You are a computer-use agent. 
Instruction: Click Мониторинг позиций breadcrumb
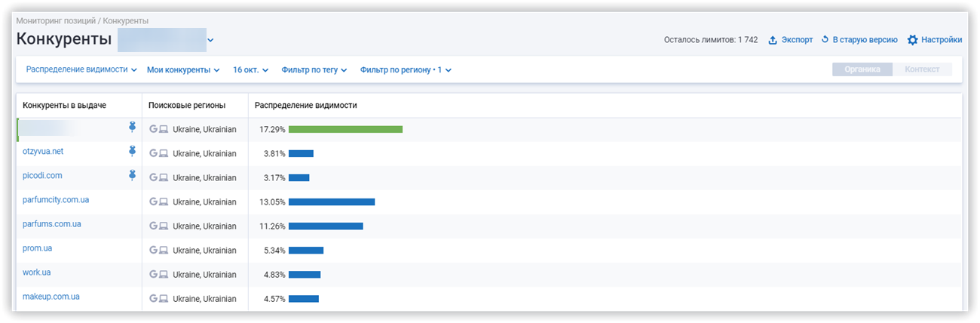[56, 21]
